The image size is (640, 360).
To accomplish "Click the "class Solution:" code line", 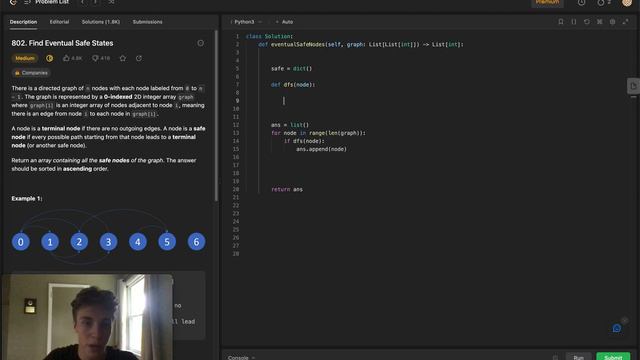I will click(x=269, y=36).
